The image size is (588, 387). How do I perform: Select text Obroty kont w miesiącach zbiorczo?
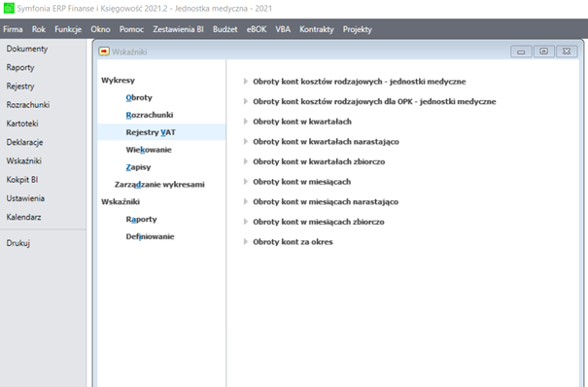pyautogui.click(x=319, y=222)
